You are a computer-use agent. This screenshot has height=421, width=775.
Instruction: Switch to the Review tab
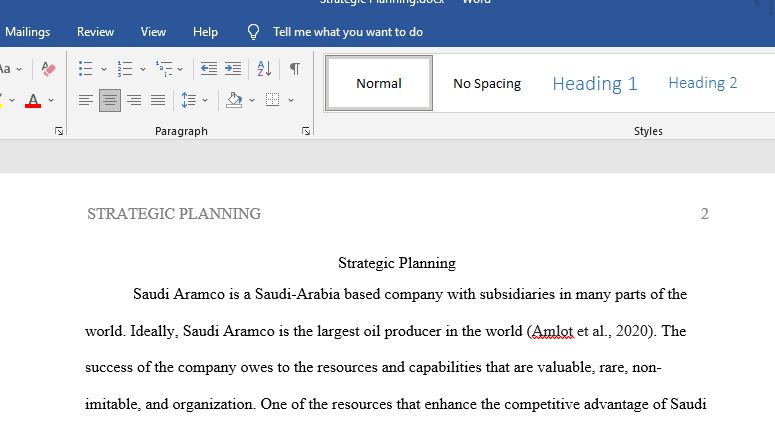pyautogui.click(x=95, y=32)
